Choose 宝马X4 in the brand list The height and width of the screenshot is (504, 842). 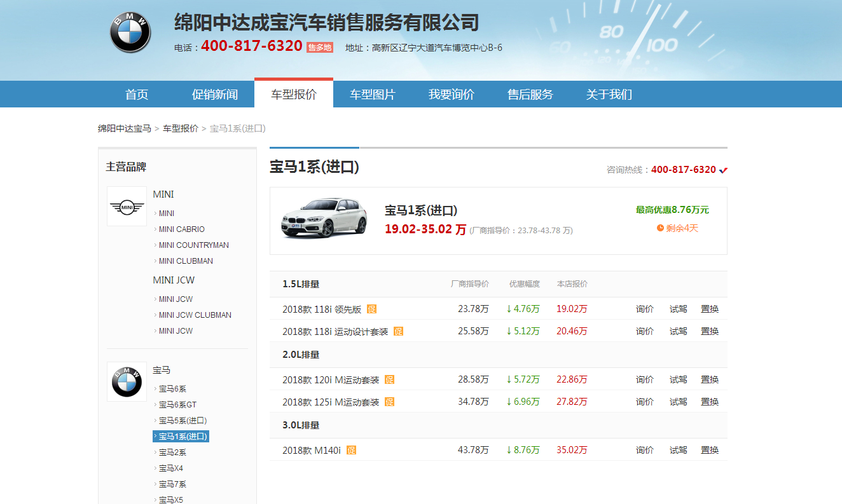pos(170,468)
